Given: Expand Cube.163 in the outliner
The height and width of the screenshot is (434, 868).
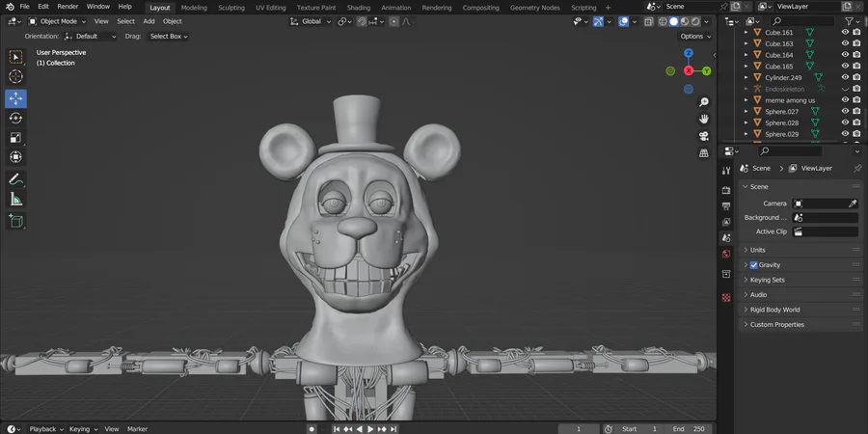Looking at the screenshot, I should pyautogui.click(x=746, y=43).
